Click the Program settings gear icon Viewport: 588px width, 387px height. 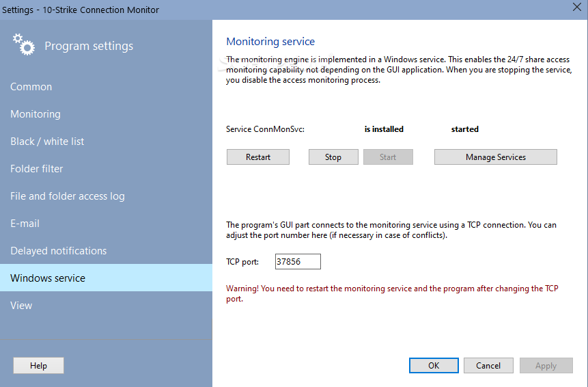[x=24, y=44]
